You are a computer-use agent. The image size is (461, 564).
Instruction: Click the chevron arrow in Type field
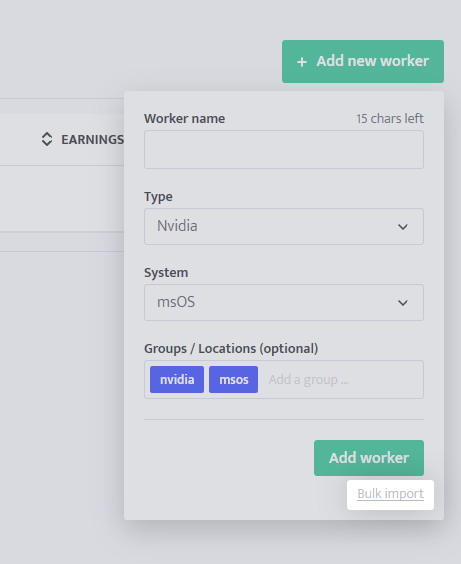(x=403, y=227)
